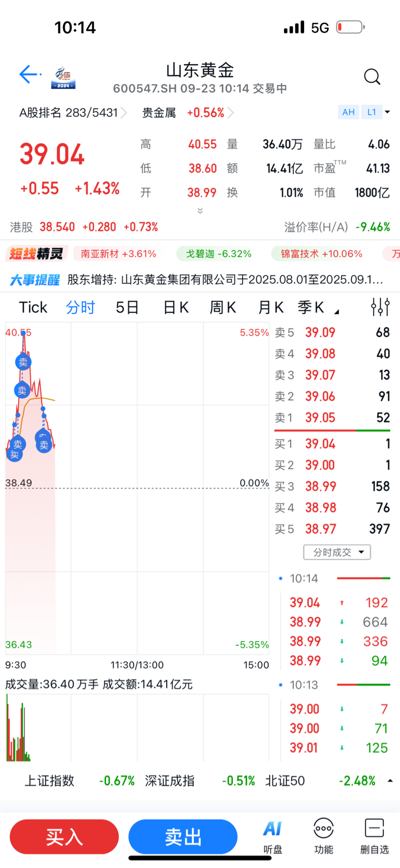This screenshot has width=400, height=868.
Task: Tap 北证50 -2.48% index
Action: click(320, 781)
